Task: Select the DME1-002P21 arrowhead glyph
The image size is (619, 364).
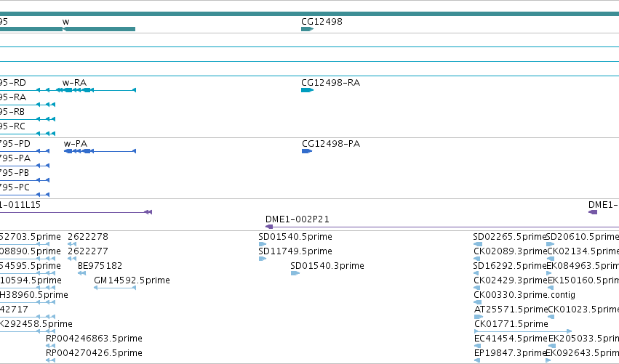Action: click(269, 227)
